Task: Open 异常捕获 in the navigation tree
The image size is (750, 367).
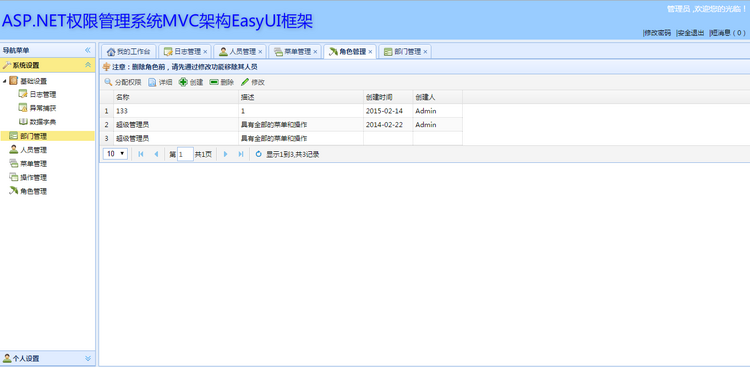Action: pos(43,108)
